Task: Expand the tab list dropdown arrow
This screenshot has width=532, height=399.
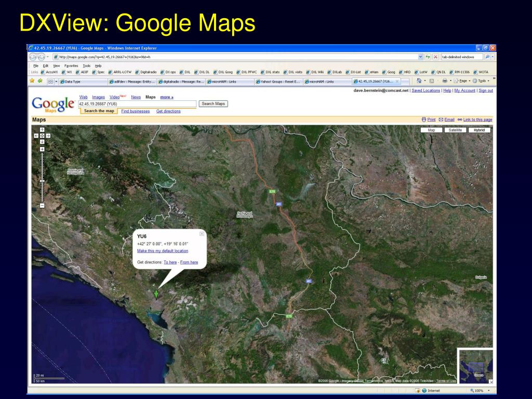Action: coord(56,82)
